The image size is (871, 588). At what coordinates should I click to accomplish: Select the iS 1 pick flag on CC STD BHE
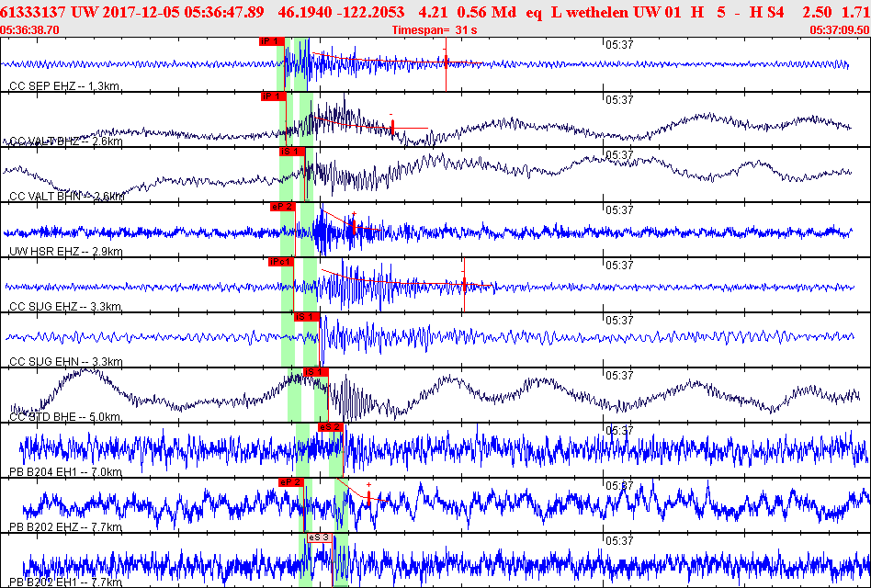[x=315, y=371]
